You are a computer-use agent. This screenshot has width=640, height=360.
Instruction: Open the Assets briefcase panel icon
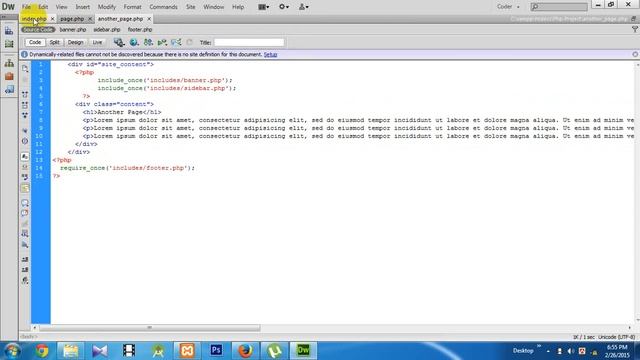pos(9,76)
